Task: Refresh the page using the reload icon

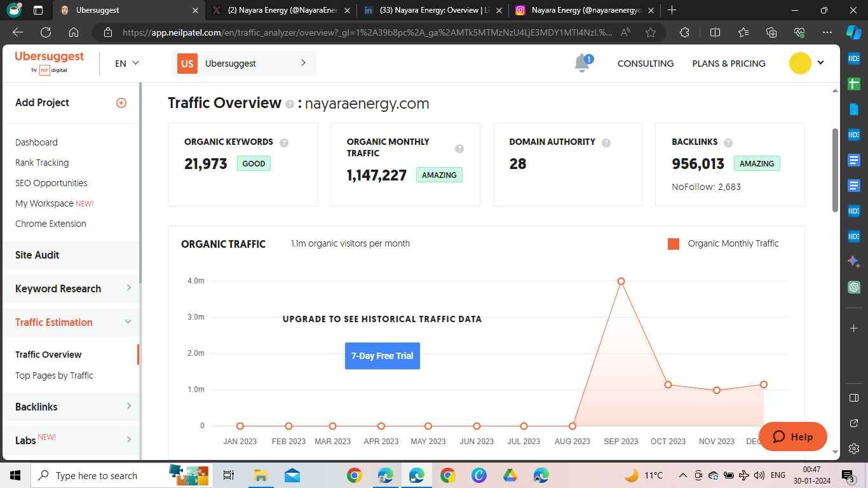Action: (44, 32)
